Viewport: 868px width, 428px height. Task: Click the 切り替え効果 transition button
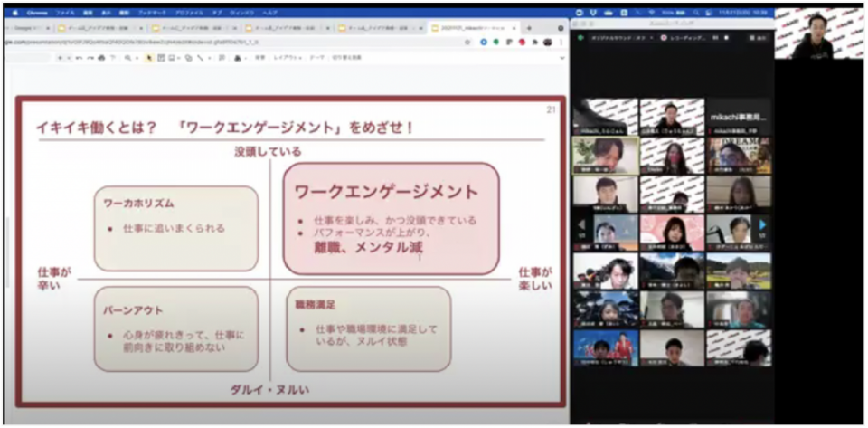pyautogui.click(x=346, y=58)
